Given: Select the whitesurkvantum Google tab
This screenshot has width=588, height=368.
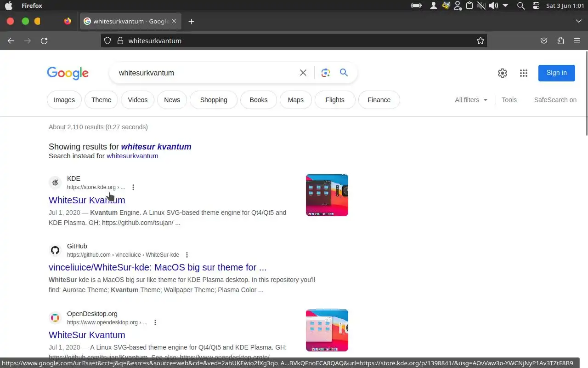Looking at the screenshot, I should 131,21.
